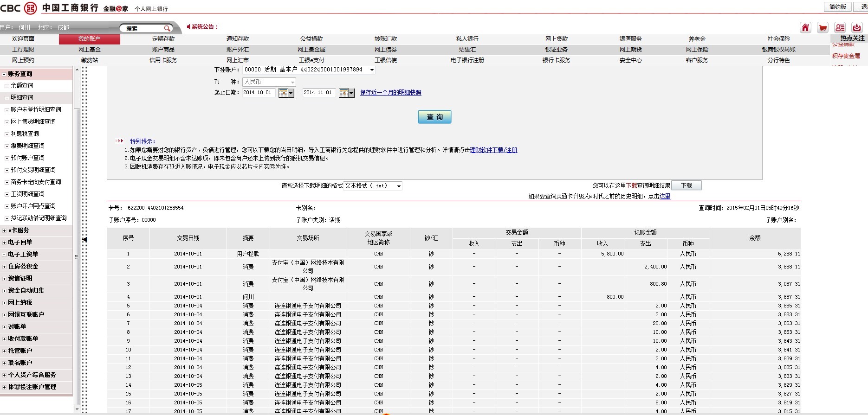Expand the e卡服务 tree section
Image resolution: width=868 pixels, height=415 pixels.
pos(5,230)
